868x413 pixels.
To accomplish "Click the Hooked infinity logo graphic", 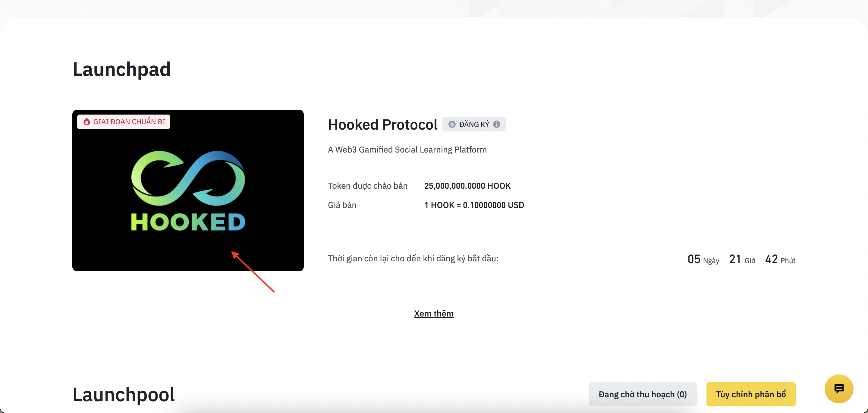I will 188,178.
